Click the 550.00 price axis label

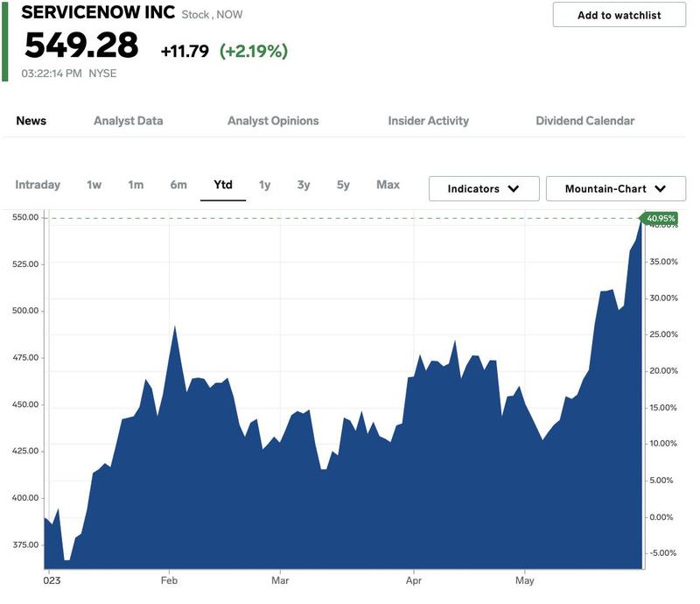pyautogui.click(x=25, y=217)
